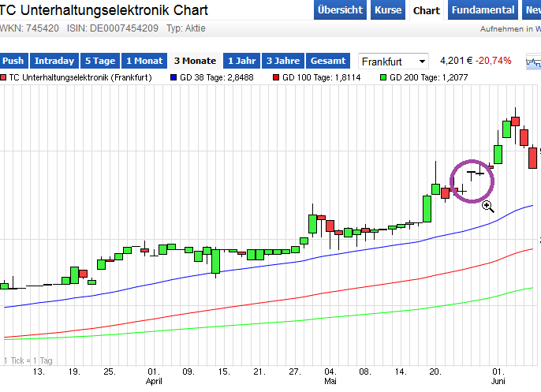The width and height of the screenshot is (541, 392).
Task: Select the Push chart mode
Action: [x=13, y=61]
